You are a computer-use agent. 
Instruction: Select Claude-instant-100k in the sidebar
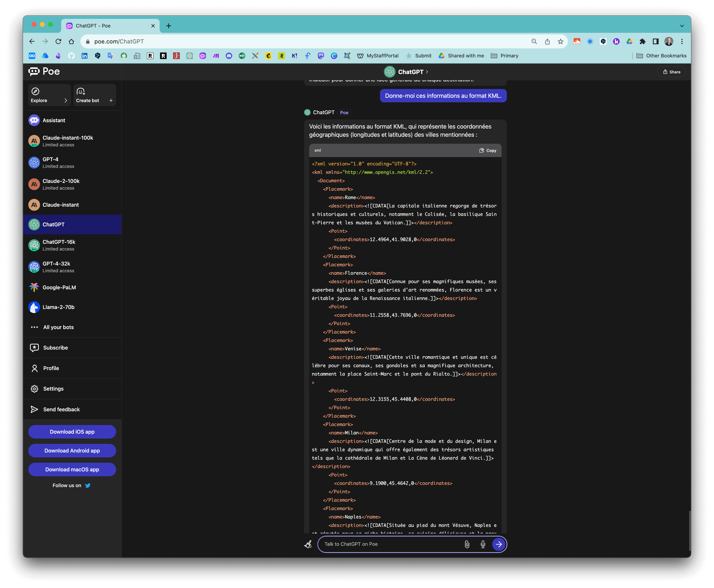[72, 141]
